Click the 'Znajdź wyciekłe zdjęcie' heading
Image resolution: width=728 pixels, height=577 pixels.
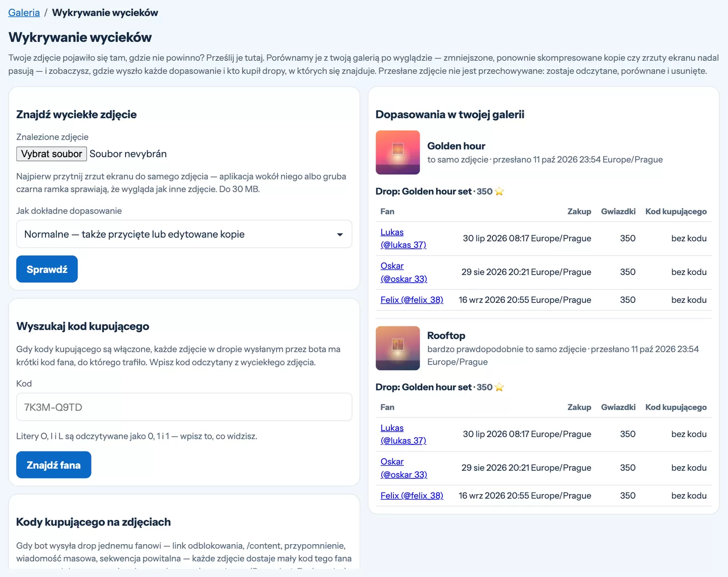click(76, 115)
